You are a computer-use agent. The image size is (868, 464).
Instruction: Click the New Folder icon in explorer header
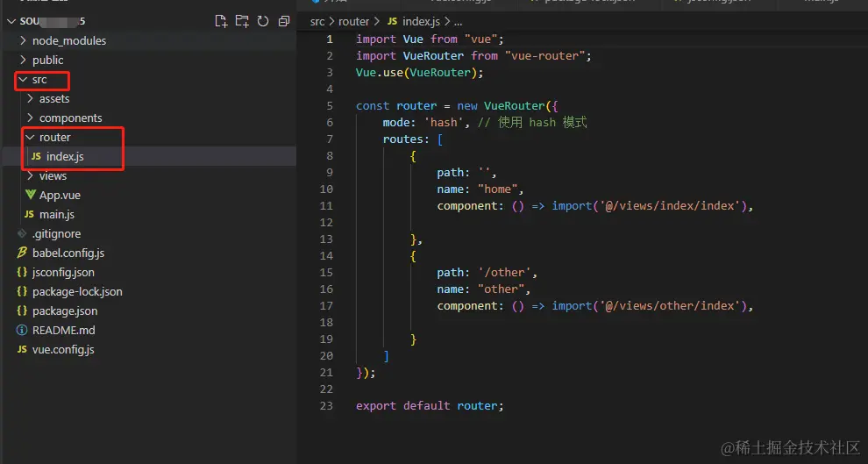point(242,21)
